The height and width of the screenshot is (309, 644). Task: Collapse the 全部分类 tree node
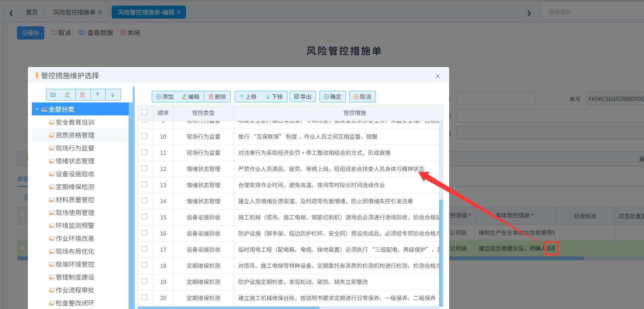(37, 109)
